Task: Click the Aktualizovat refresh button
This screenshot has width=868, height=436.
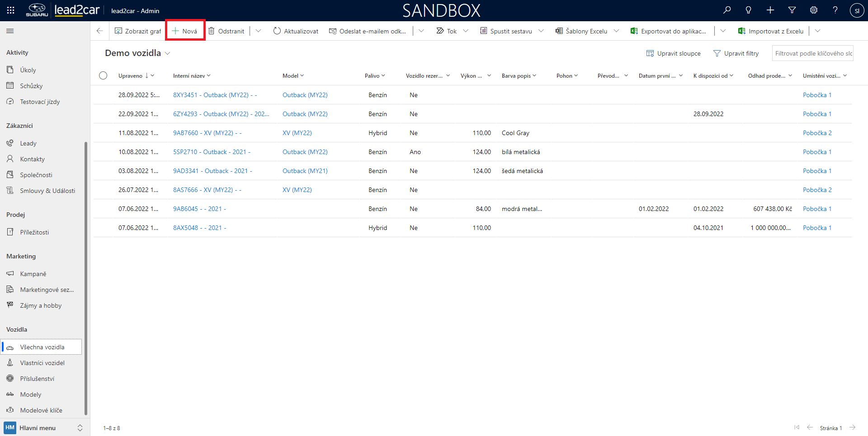Action: pyautogui.click(x=296, y=31)
